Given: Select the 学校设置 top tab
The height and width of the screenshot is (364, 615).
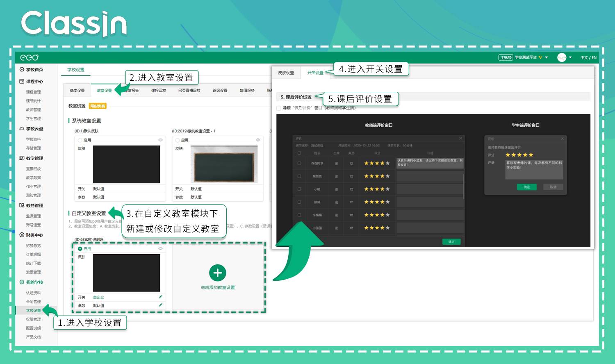Looking at the screenshot, I should [x=76, y=70].
